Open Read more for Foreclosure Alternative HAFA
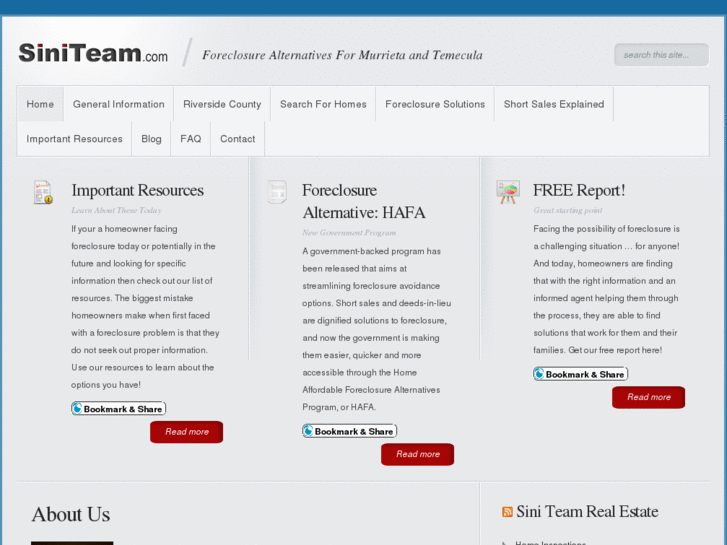727x545 pixels. point(417,454)
